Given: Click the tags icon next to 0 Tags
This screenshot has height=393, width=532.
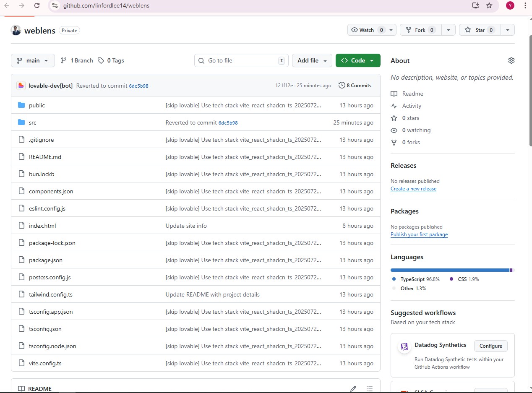Looking at the screenshot, I should coord(101,60).
